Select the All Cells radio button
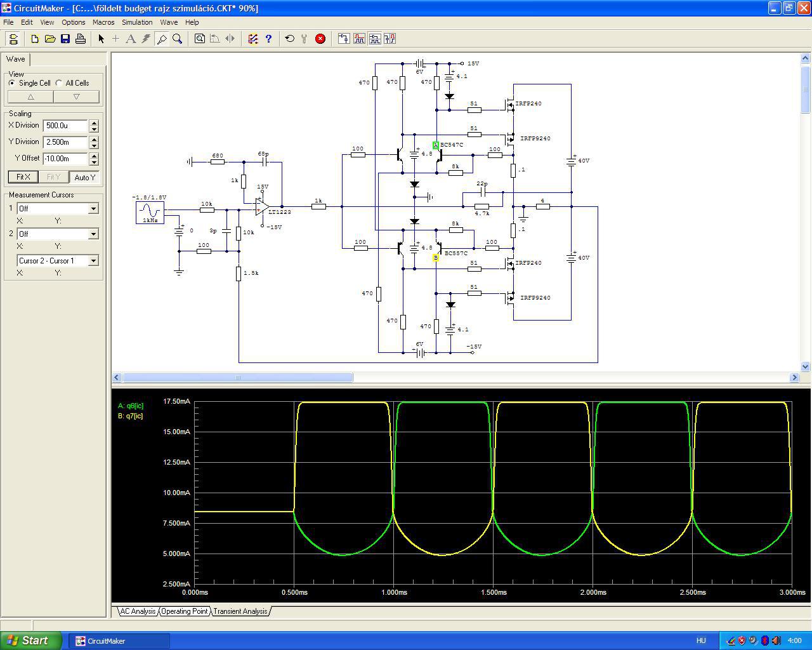812x650 pixels. 59,83
